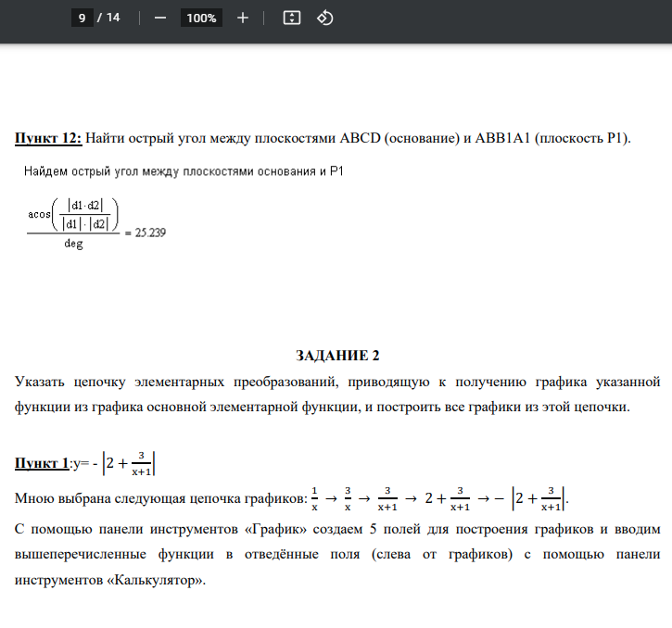Click the total page count 14
Image resolution: width=672 pixels, height=628 pixels.
pos(113,18)
